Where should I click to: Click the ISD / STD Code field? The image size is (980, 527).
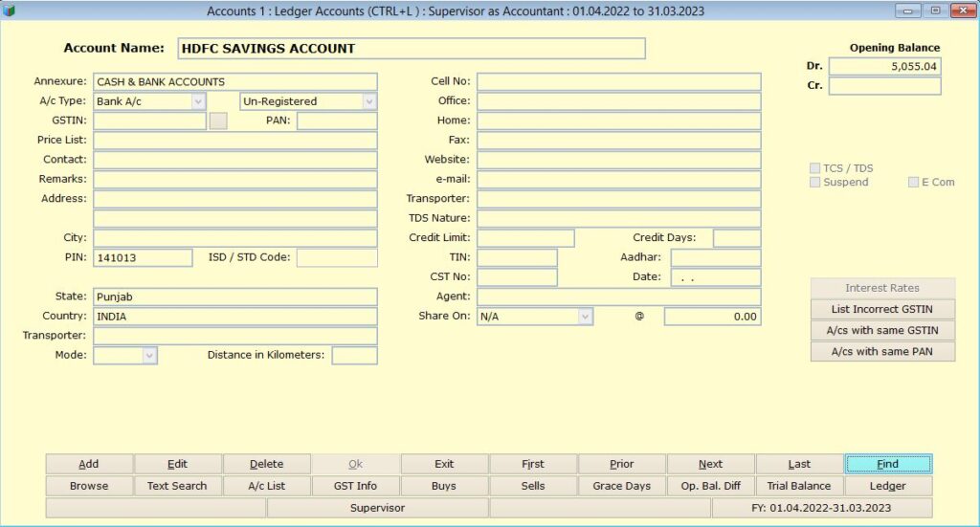point(337,258)
